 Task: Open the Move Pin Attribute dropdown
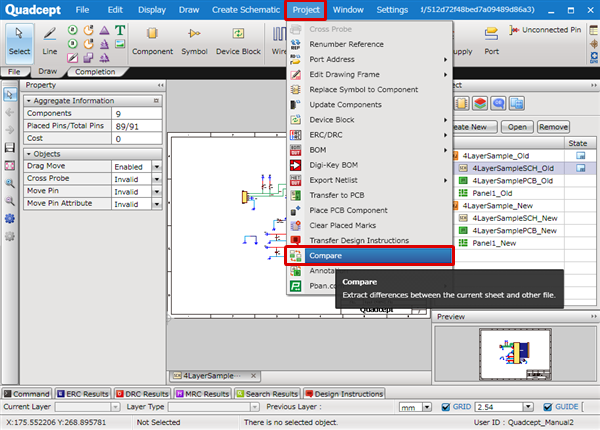pos(157,204)
